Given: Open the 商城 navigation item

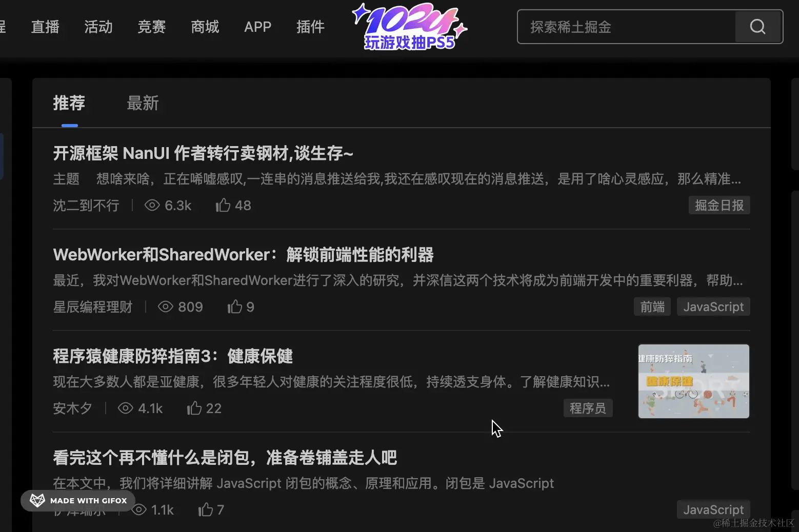Looking at the screenshot, I should pos(205,27).
